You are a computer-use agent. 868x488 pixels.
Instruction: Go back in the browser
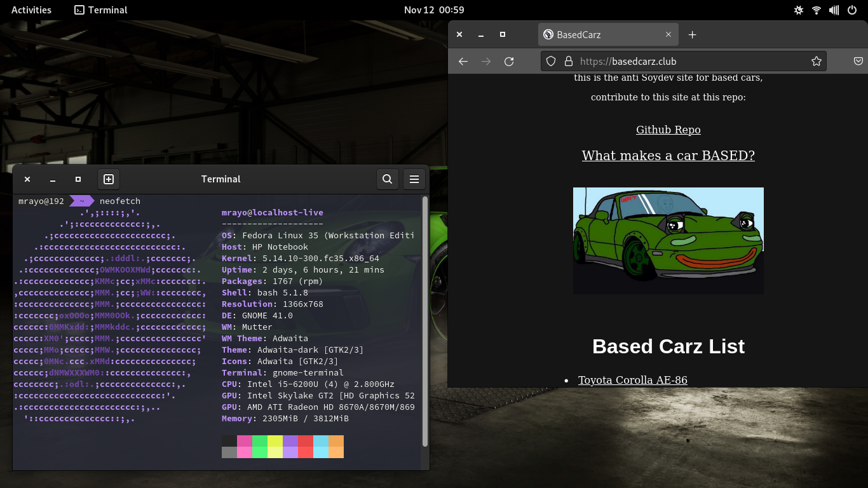pos(463,62)
